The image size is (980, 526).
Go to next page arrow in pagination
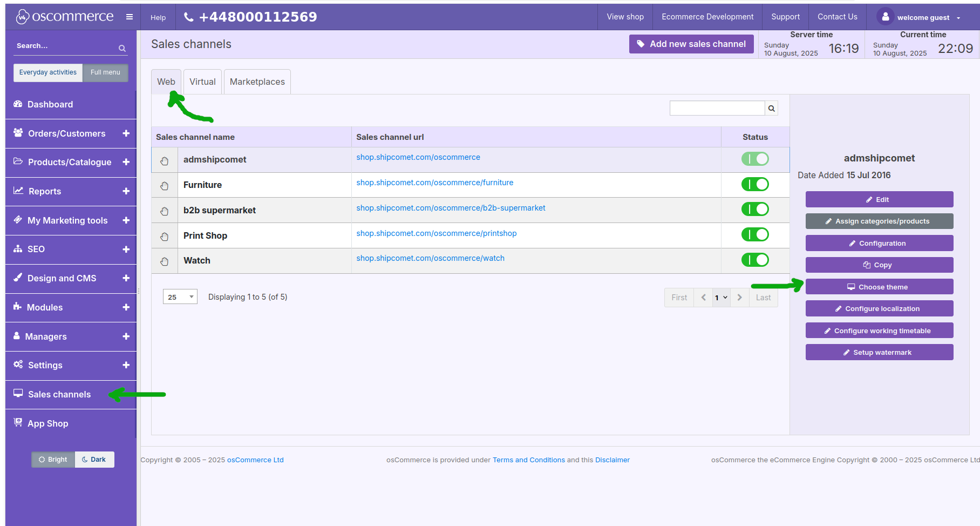coord(739,298)
